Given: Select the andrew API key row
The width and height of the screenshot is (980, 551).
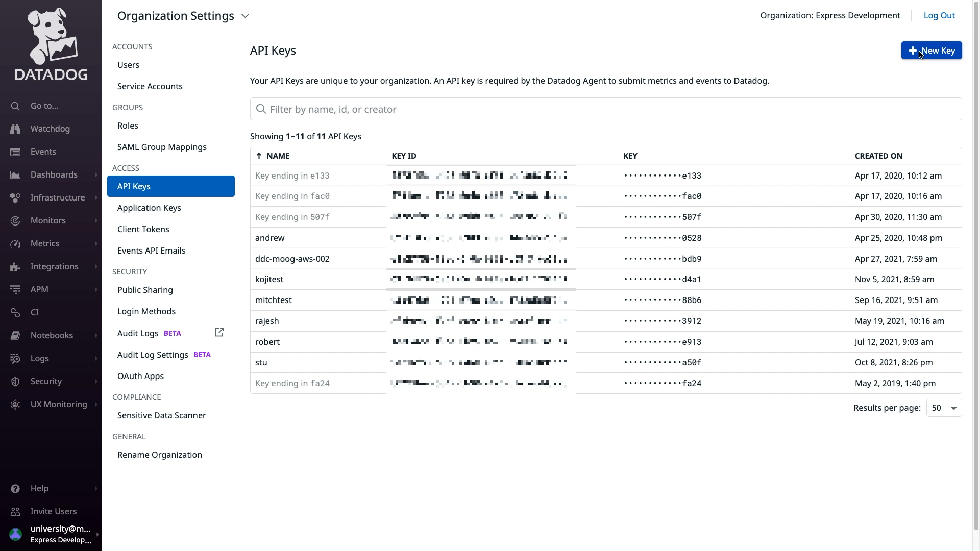Looking at the screenshot, I should coord(606,238).
